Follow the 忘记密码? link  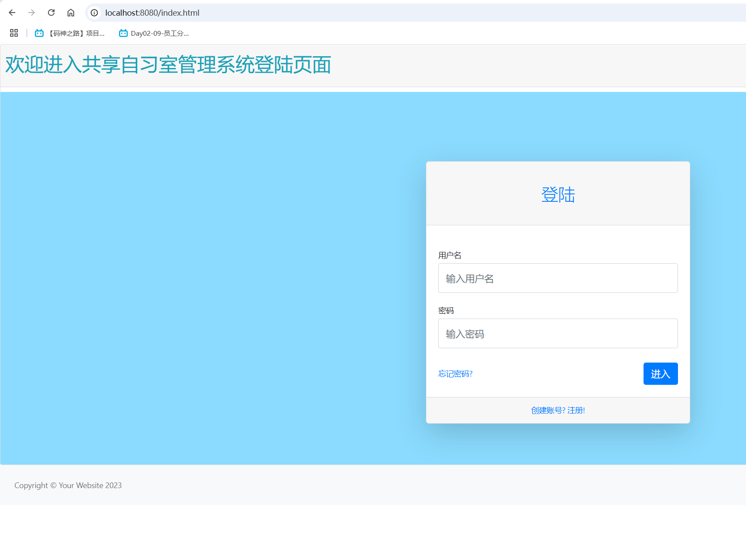[455, 374]
